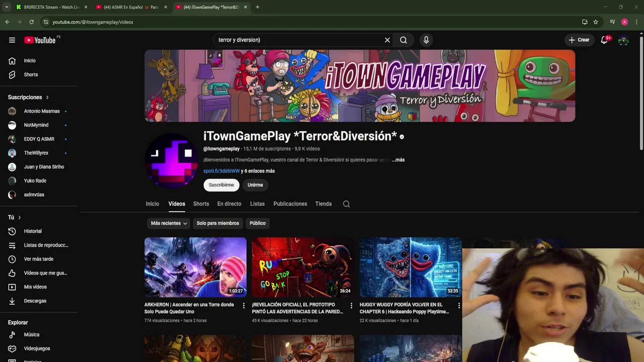The width and height of the screenshot is (644, 362).
Task: Open the Chrome tab search dropdown arrow
Action: pos(6,7)
